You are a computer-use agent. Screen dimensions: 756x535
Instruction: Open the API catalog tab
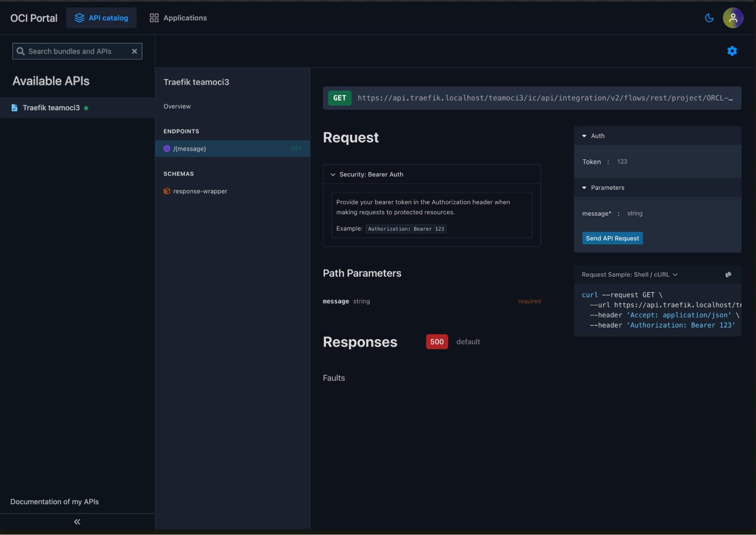point(101,18)
